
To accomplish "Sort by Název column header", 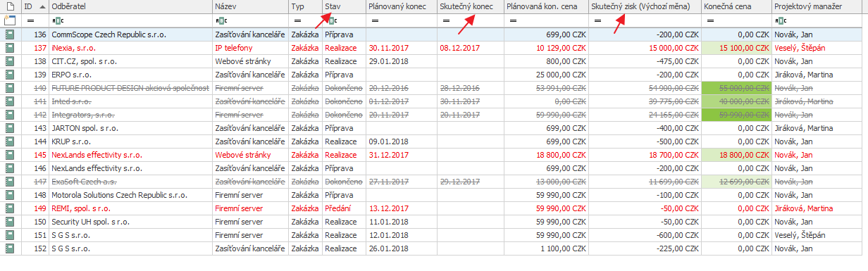I will coord(251,6).
